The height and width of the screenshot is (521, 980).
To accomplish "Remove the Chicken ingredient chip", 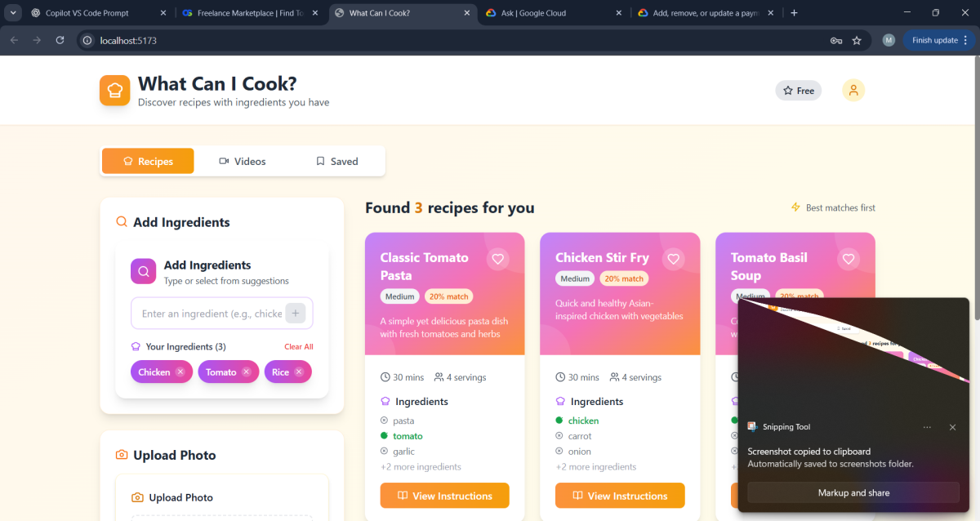I will pyautogui.click(x=180, y=372).
